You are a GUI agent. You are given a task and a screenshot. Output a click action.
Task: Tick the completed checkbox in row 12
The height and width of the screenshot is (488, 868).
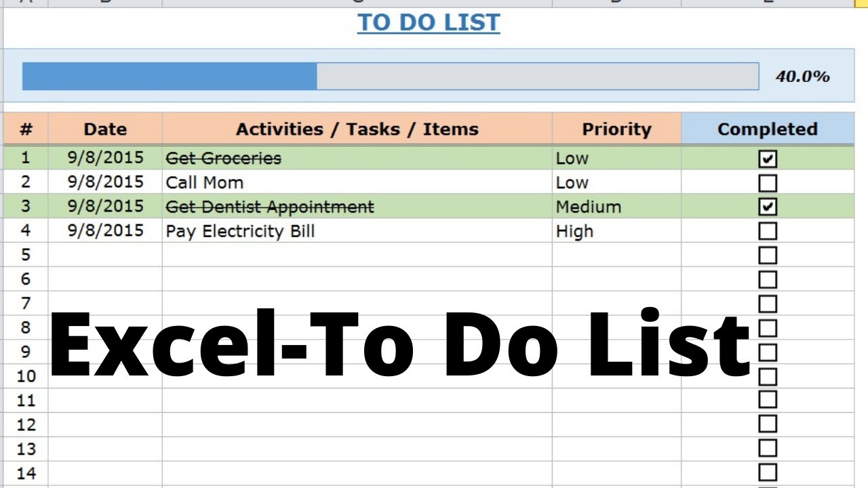click(x=768, y=424)
